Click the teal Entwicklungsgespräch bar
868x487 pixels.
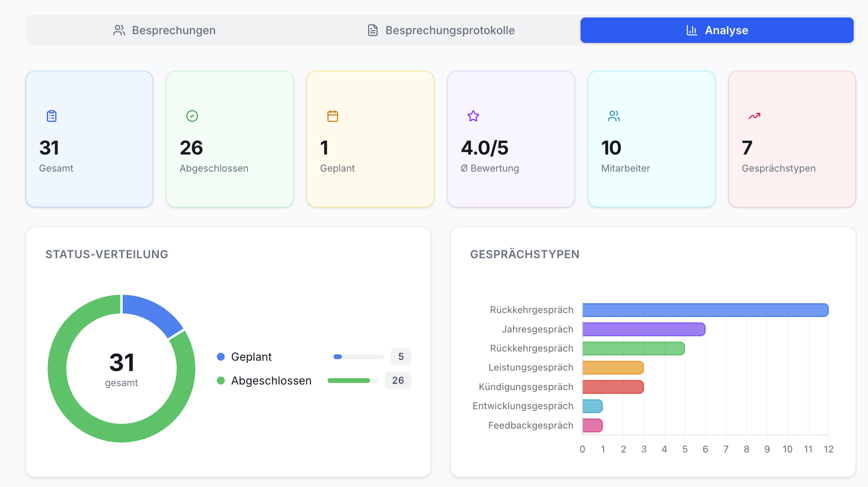592,406
